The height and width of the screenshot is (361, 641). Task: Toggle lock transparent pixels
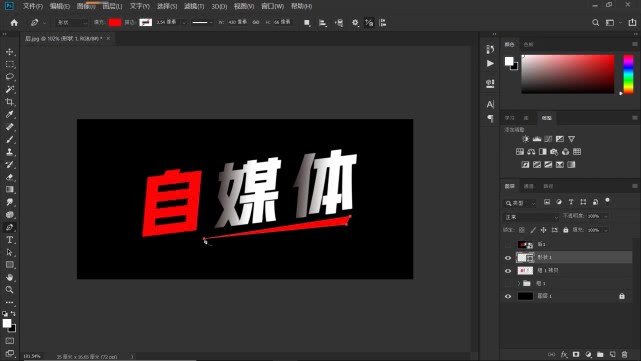point(522,230)
